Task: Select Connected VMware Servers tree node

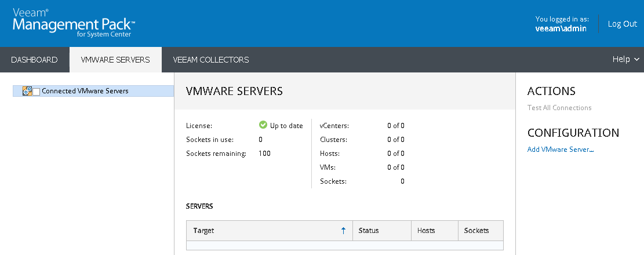Action: coord(85,91)
